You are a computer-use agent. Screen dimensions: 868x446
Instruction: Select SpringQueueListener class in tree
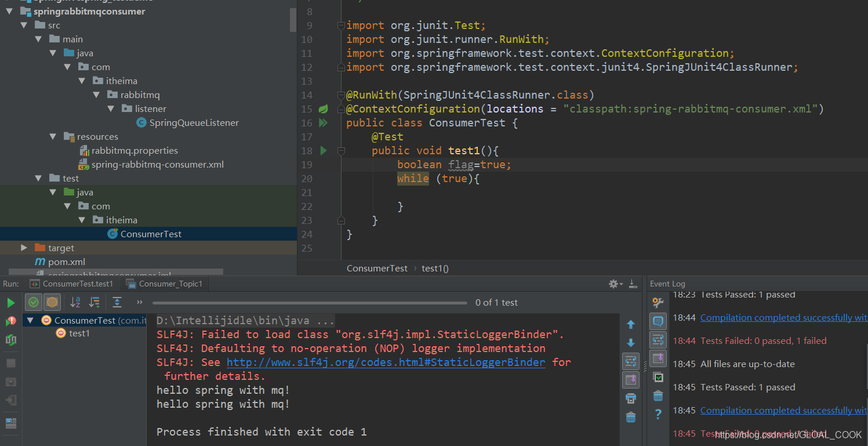(187, 123)
